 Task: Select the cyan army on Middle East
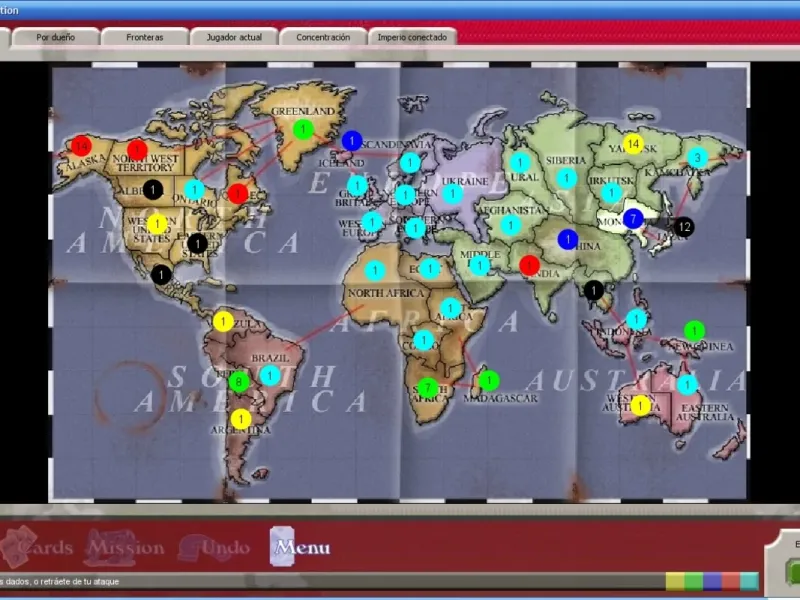pos(480,266)
